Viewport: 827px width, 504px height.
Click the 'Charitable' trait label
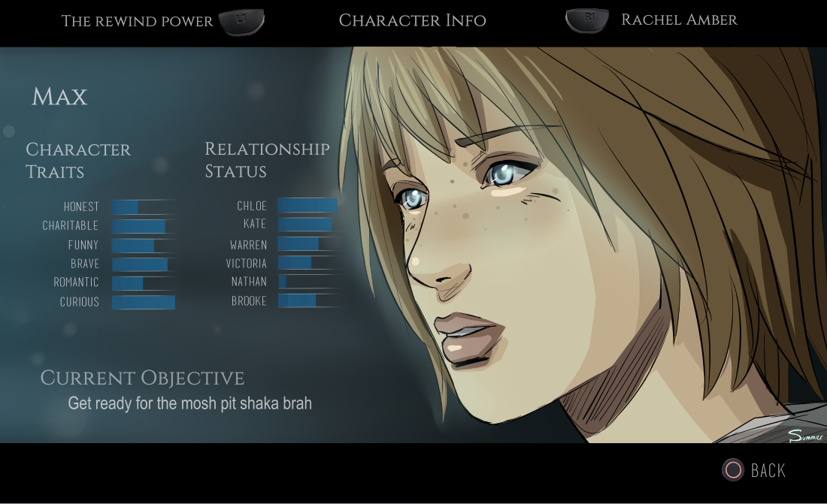point(70,225)
